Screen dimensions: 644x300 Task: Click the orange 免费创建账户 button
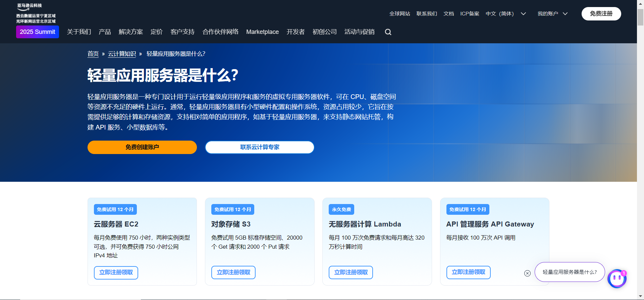coord(142,147)
